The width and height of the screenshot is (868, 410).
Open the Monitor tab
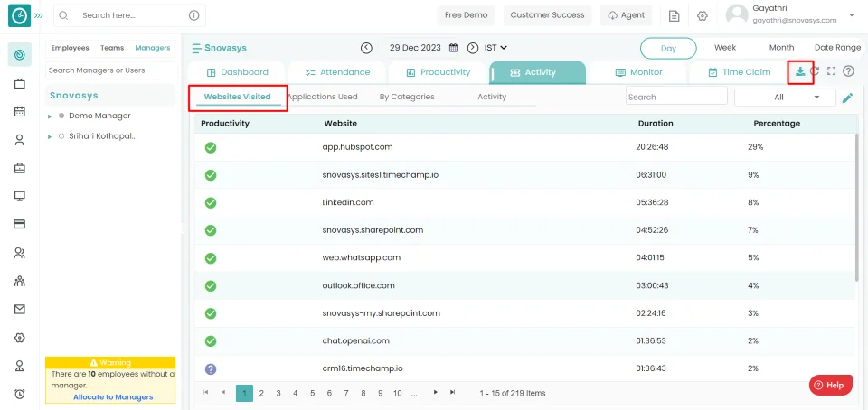click(638, 72)
